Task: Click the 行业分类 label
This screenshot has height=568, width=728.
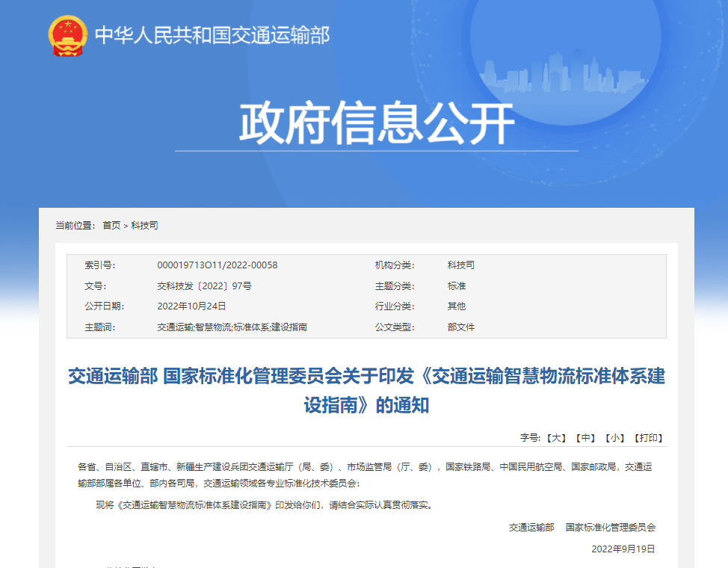Action: coord(395,306)
